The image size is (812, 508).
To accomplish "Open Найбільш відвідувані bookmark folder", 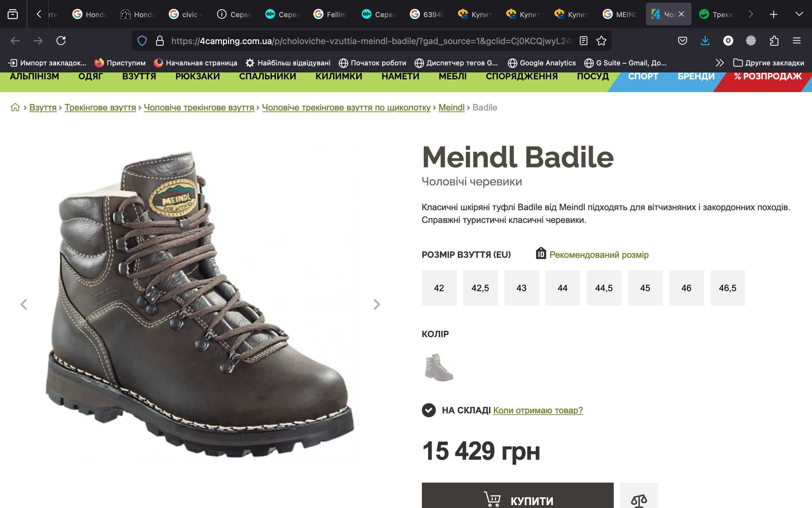I will (288, 63).
